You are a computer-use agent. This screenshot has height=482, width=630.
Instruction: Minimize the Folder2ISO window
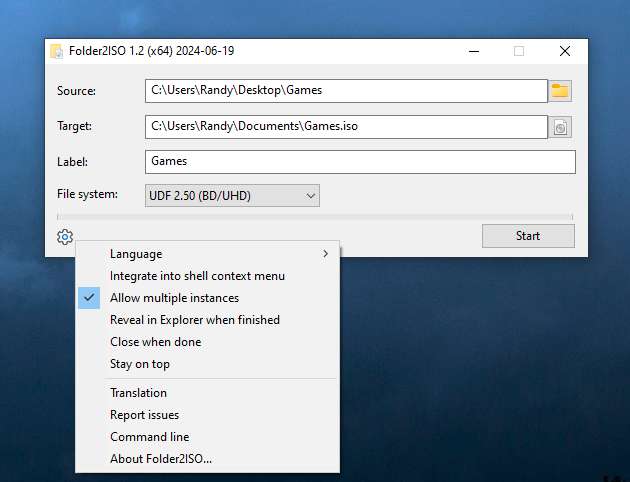pyautogui.click(x=474, y=51)
